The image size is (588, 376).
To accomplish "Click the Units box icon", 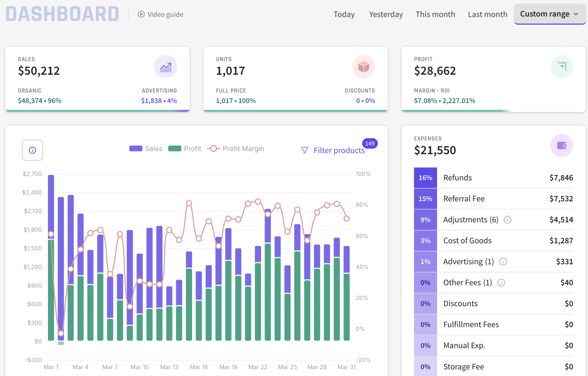I will coord(363,67).
